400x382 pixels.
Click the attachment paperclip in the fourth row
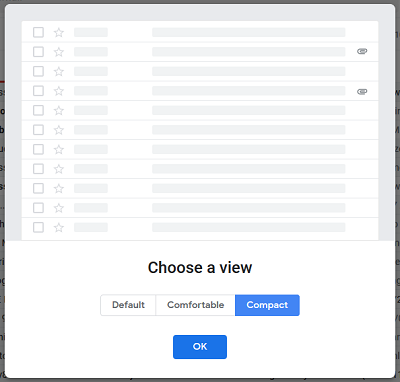pyautogui.click(x=362, y=91)
